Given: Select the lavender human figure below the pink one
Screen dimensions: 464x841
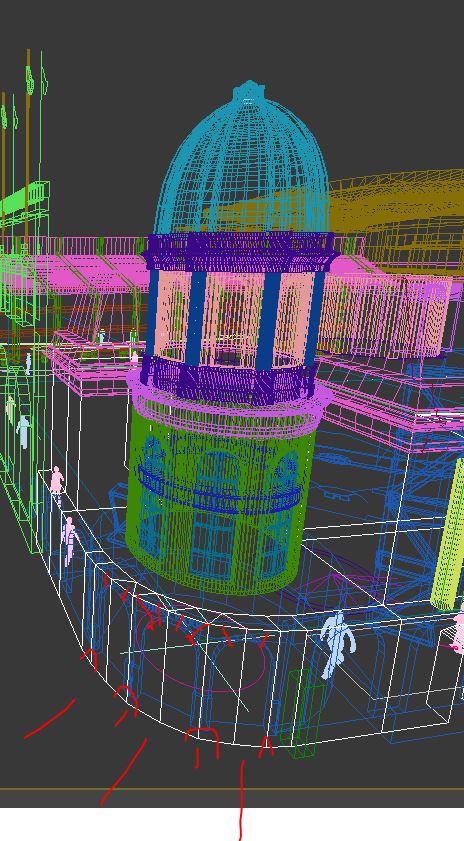Looking at the screenshot, I should (69, 540).
